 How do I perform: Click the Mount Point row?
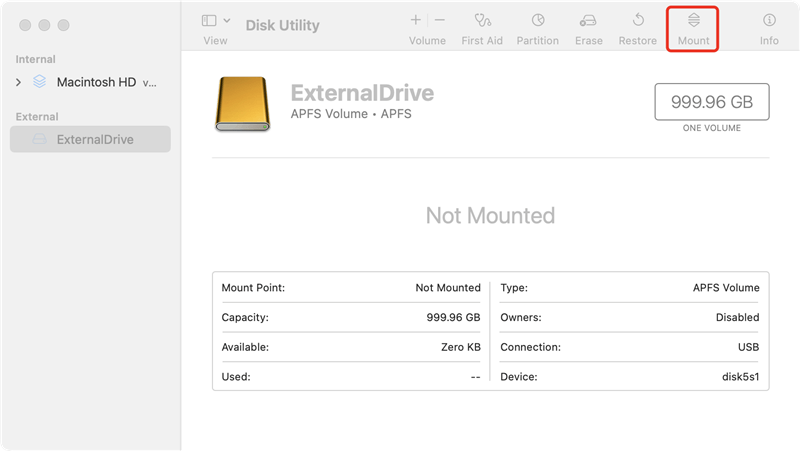[350, 288]
